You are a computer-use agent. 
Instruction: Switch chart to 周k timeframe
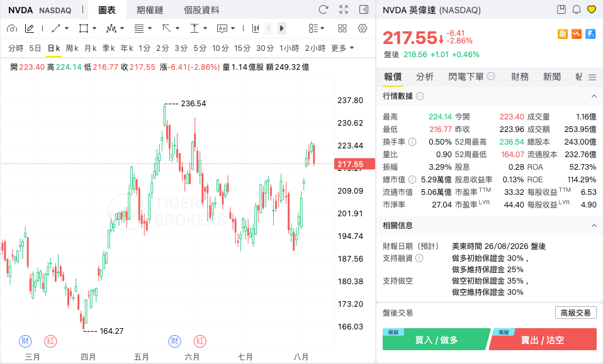click(x=72, y=48)
